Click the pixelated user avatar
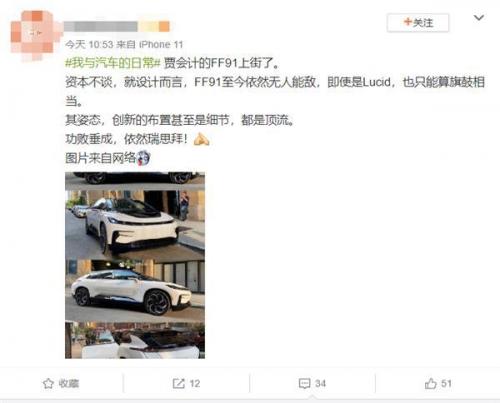Image resolution: width=500 pixels, height=403 pixels. tap(32, 35)
